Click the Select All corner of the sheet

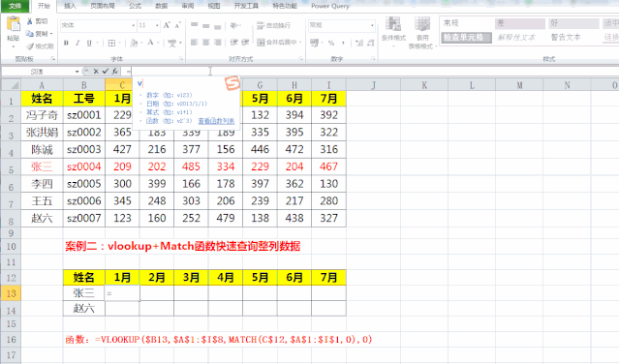click(x=11, y=85)
